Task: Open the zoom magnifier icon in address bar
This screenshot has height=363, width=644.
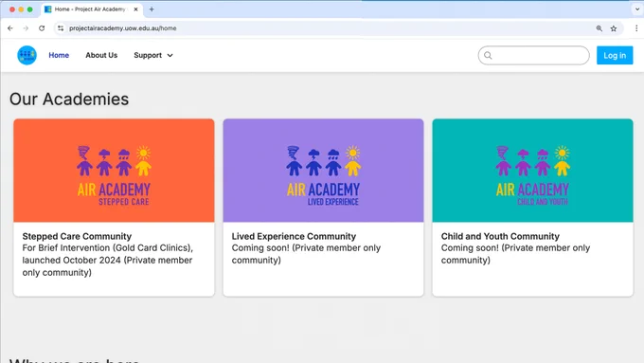Action: click(599, 28)
